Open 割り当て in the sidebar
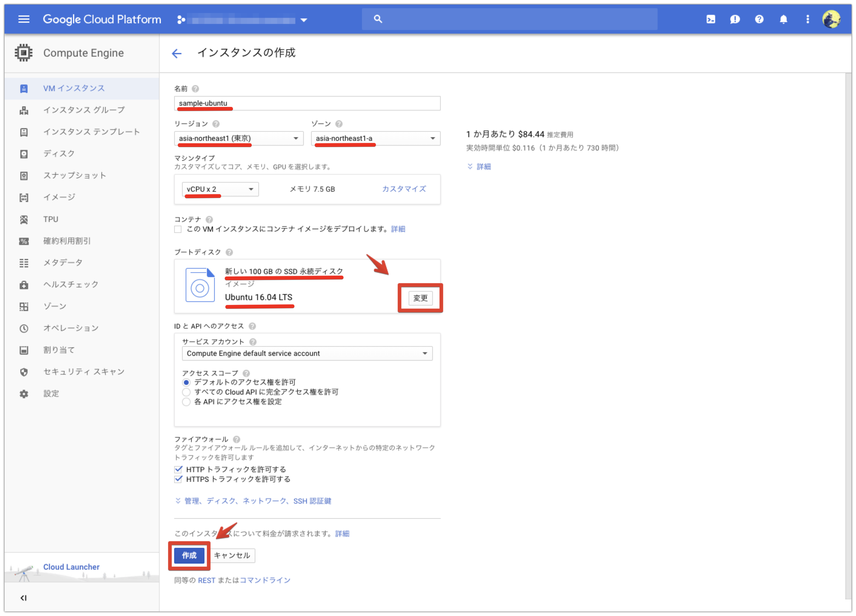 coord(81,350)
